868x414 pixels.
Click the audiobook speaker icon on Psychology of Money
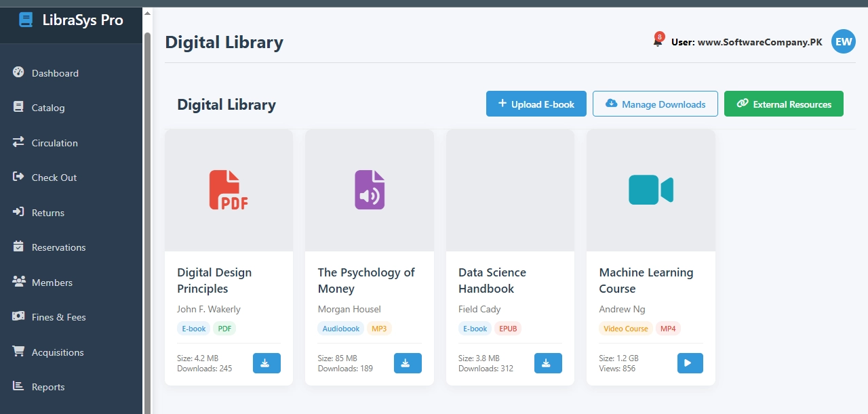click(x=369, y=190)
